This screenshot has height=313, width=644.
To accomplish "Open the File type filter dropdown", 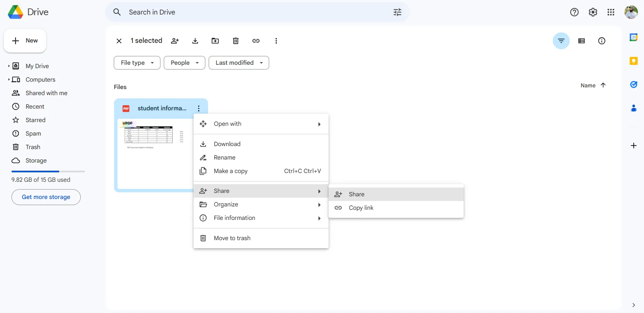I will (137, 63).
